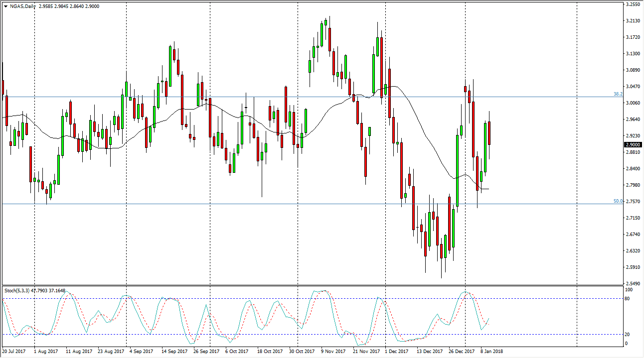Click the 9 Nov 2017 date label
Screen dimensions: 644x358
[x=333, y=352]
